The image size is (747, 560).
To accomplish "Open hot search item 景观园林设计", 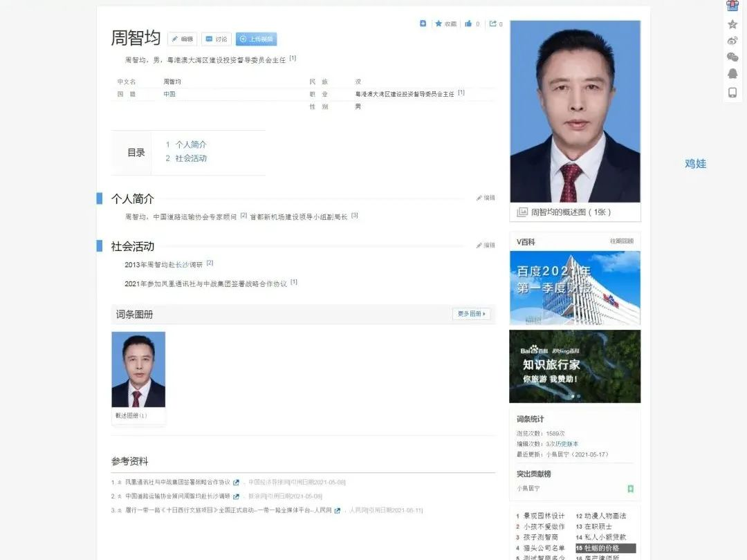I will (544, 516).
